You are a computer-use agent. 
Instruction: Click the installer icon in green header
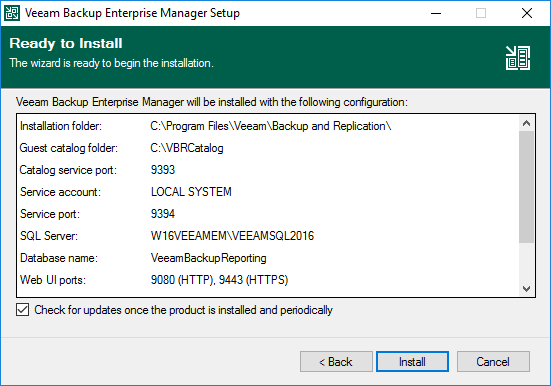[518, 58]
